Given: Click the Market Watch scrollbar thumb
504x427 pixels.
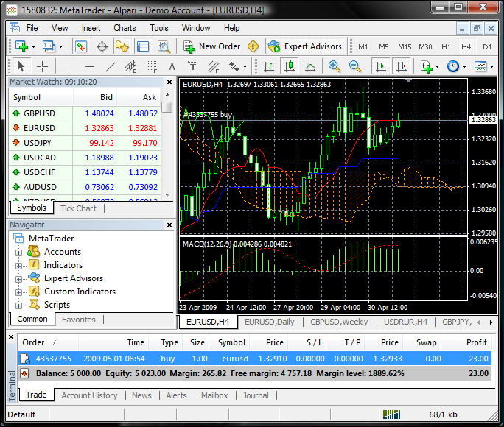Looking at the screenshot, I should click(167, 107).
